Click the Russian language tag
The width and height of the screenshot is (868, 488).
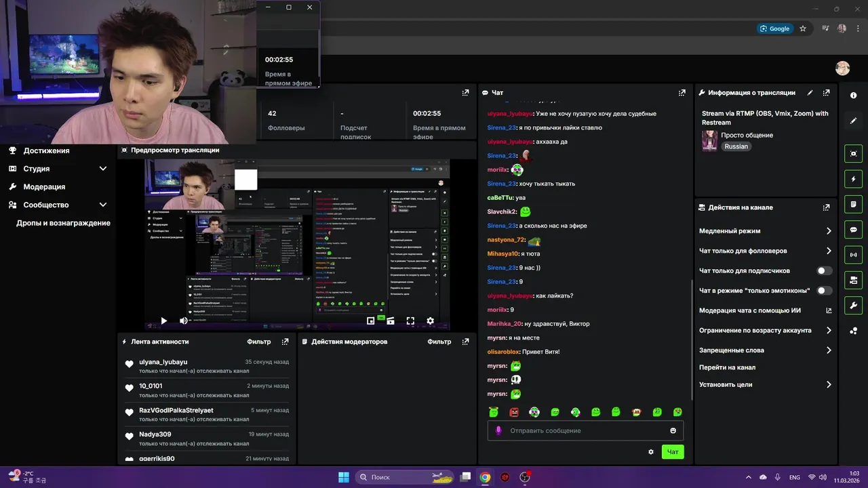point(736,146)
